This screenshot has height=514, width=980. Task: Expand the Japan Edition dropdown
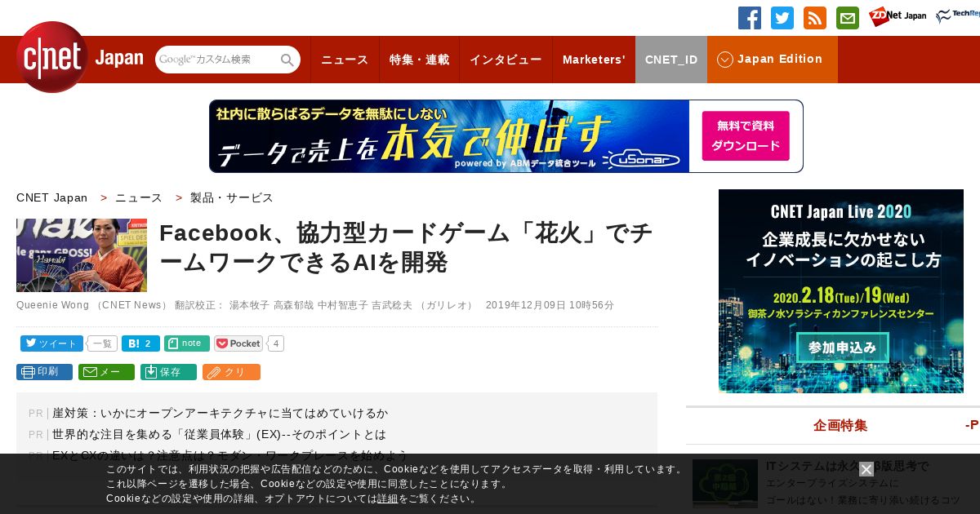(x=772, y=60)
